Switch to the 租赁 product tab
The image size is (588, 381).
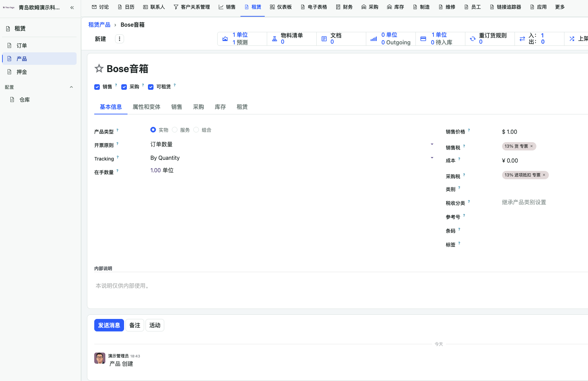[x=242, y=107]
